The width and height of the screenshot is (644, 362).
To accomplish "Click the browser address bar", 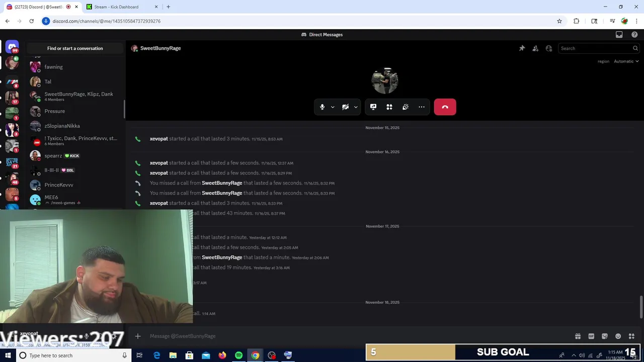I will pyautogui.click(x=302, y=21).
